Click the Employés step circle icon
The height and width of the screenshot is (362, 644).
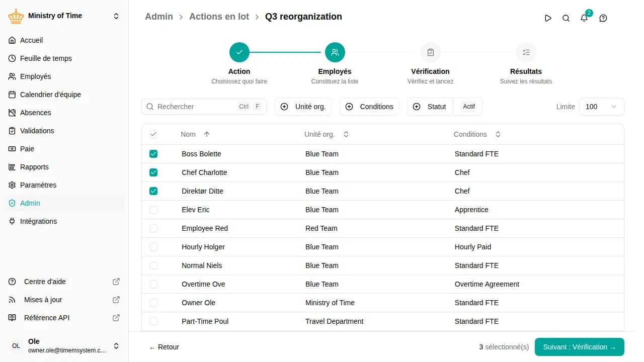pyautogui.click(x=335, y=52)
